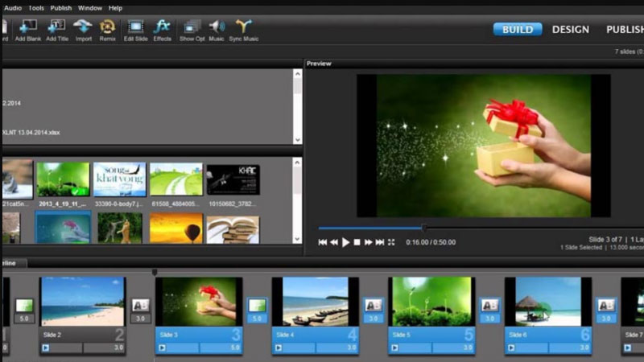The height and width of the screenshot is (362, 644).
Task: Select the 61508_4884005 green hills thumbnail
Action: [x=176, y=179]
